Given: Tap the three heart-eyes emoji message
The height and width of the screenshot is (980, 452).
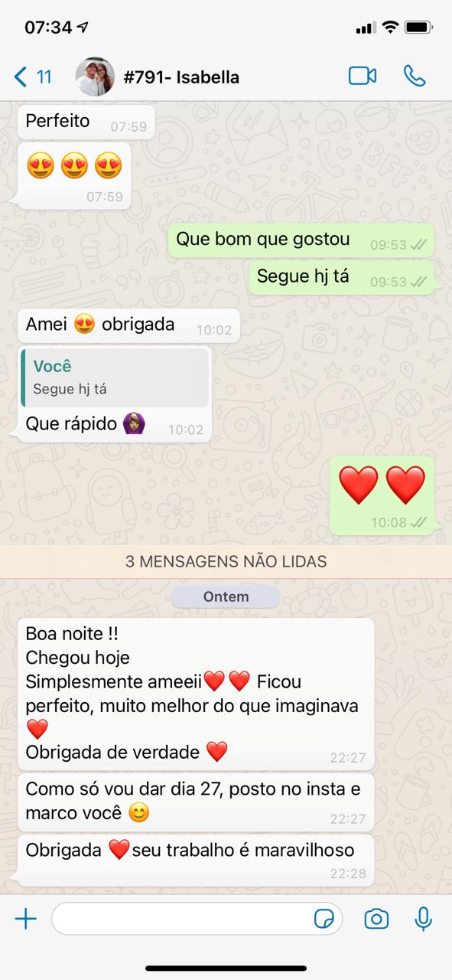Looking at the screenshot, I should tap(74, 175).
